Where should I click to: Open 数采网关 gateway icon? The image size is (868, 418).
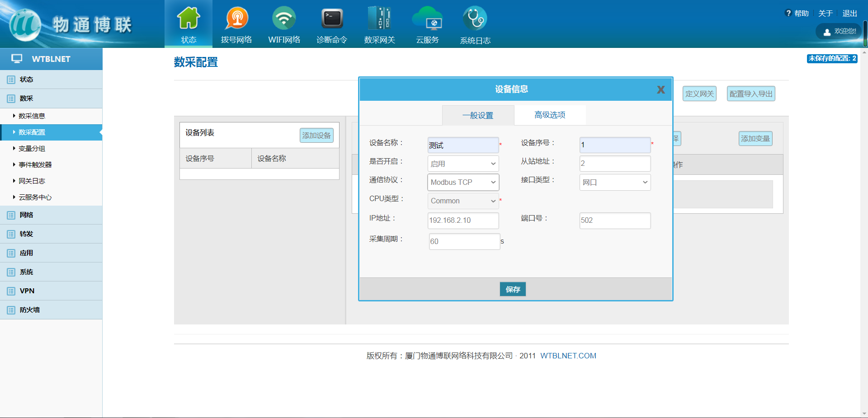tap(380, 18)
